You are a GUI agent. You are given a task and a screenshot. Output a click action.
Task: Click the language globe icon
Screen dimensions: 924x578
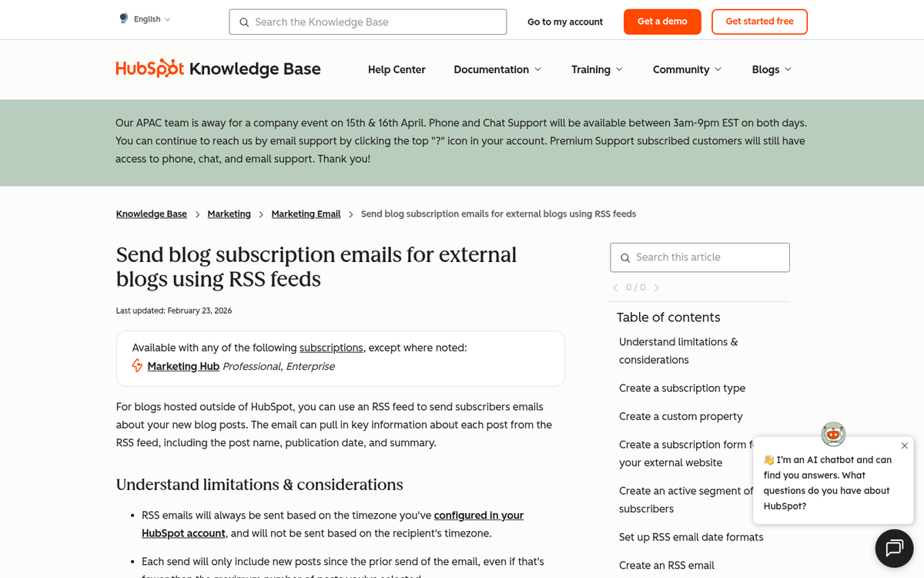click(x=122, y=18)
